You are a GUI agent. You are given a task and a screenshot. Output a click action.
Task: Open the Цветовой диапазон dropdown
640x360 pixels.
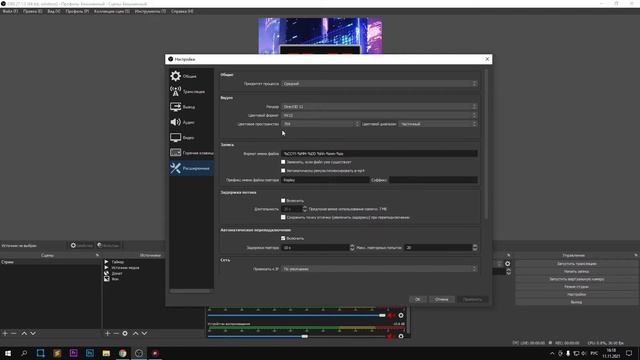tap(438, 124)
